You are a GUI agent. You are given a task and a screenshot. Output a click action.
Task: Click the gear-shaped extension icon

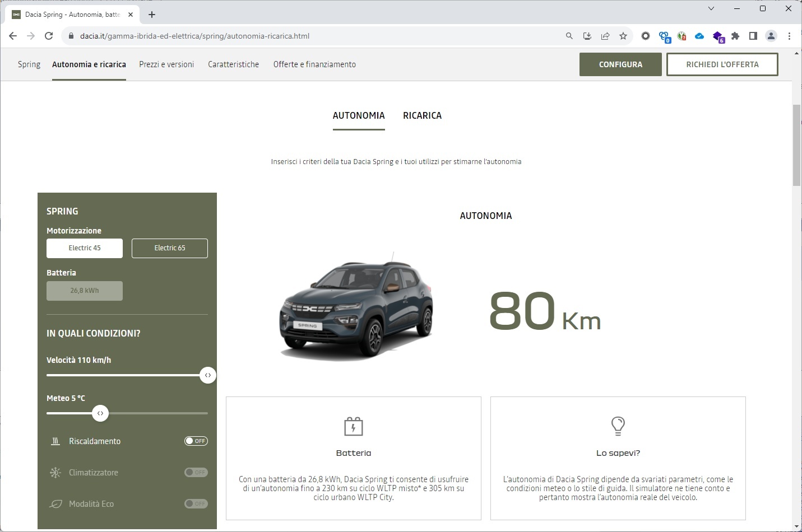click(x=646, y=36)
